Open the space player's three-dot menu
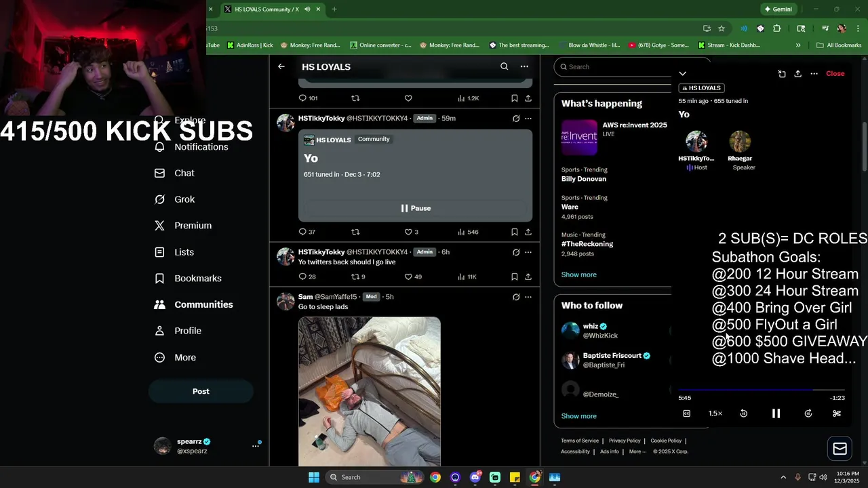Viewport: 868px width, 488px height. click(x=814, y=73)
